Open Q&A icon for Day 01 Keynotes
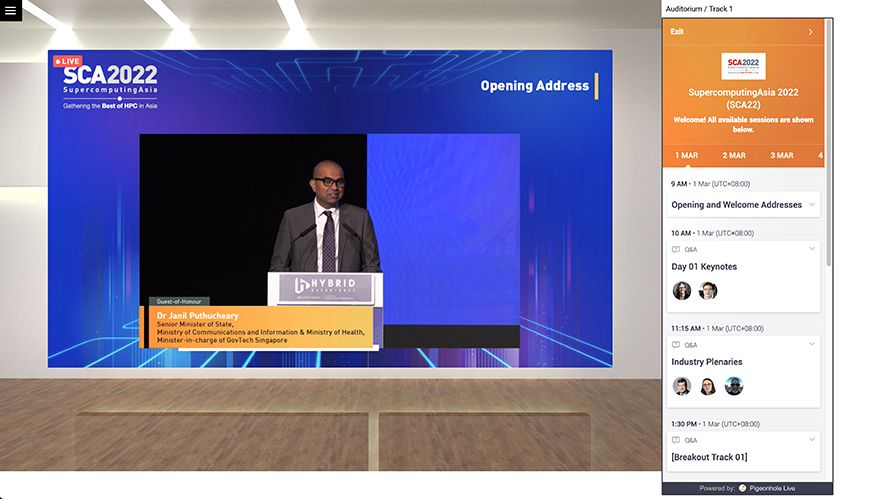Viewport: 882px width, 500px height. point(676,249)
